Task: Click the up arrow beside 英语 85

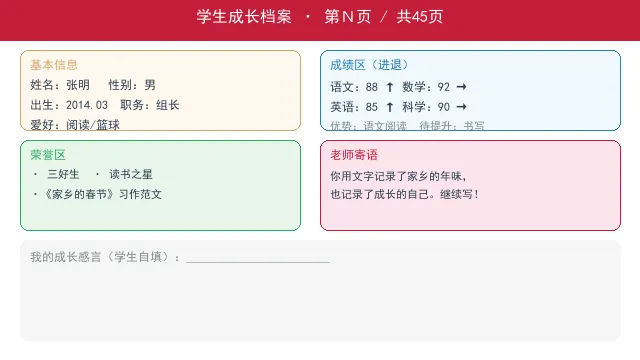Action: tap(390, 107)
